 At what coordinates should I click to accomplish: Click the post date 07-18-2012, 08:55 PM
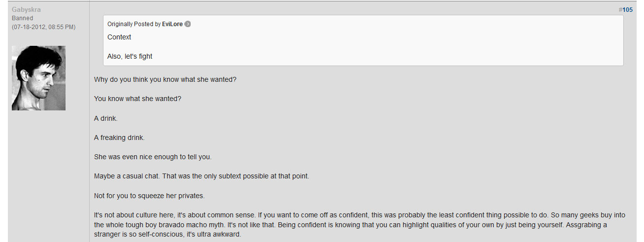click(x=44, y=27)
